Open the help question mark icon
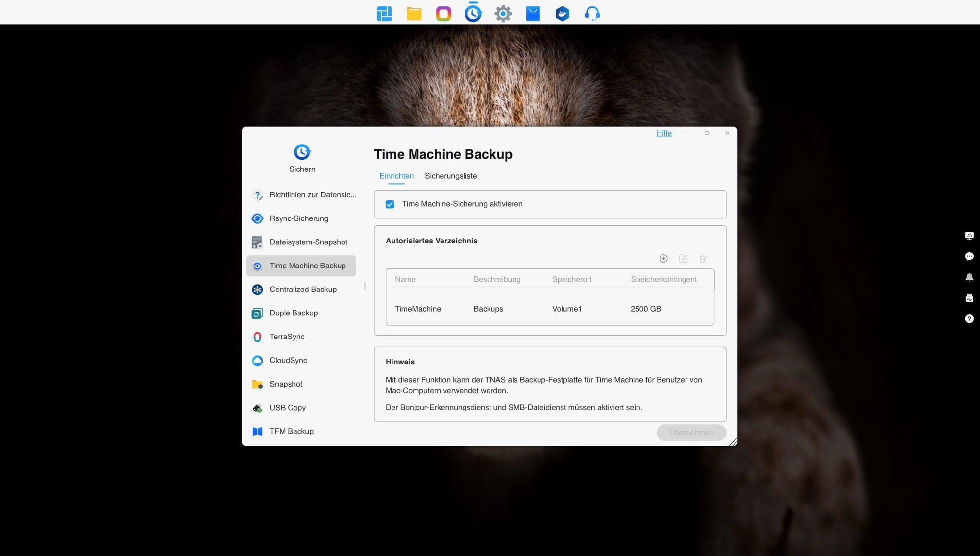 click(x=969, y=319)
